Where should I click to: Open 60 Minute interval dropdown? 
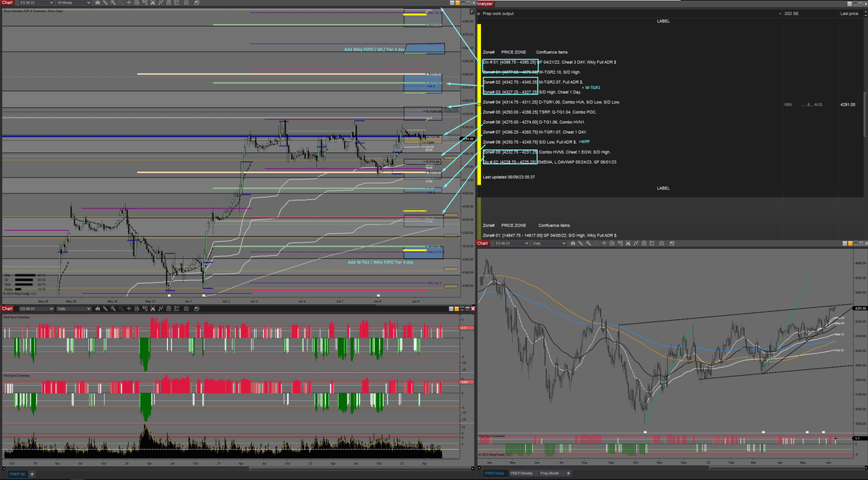click(x=74, y=3)
